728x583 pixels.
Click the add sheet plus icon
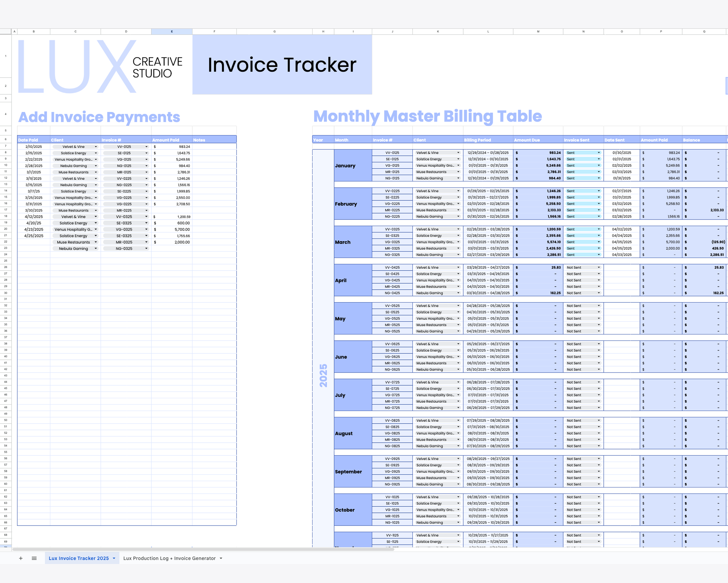coord(21,558)
